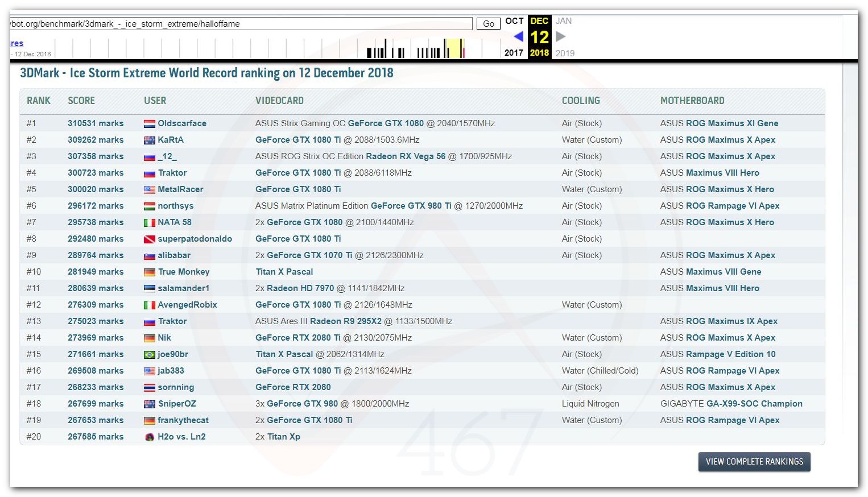Go to previous capture with the blue left arrow
Viewport: 868px width, 497px height.
click(x=518, y=36)
